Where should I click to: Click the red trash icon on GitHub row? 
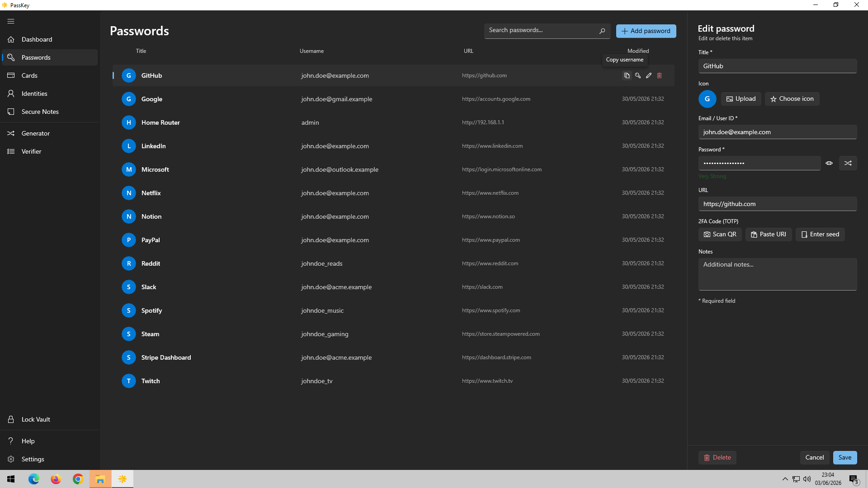point(659,75)
